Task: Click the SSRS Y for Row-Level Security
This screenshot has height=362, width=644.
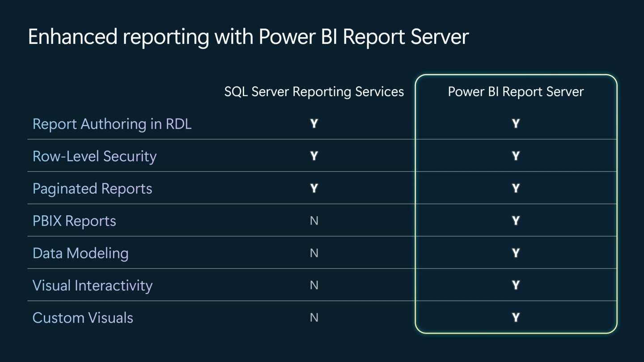Action: coord(314,156)
